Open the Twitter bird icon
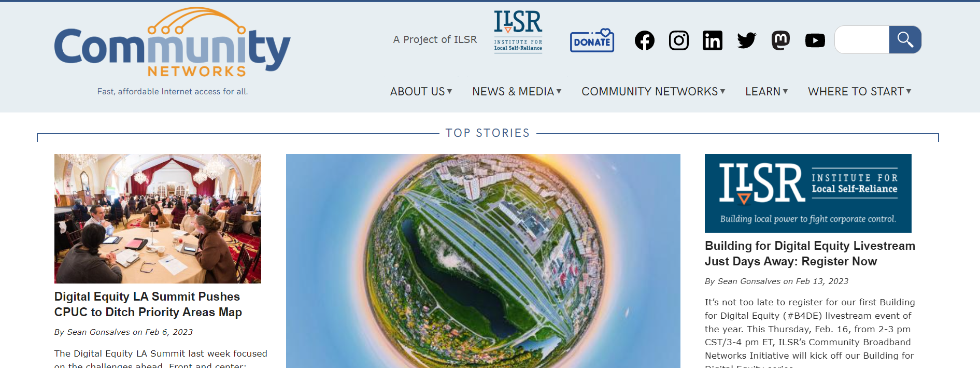Screen dimensions: 980x368 pyautogui.click(x=746, y=40)
